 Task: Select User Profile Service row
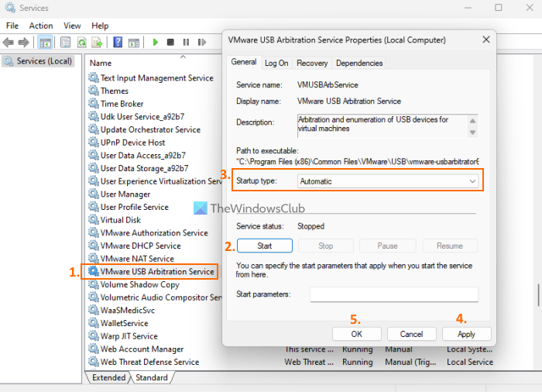tap(129, 207)
